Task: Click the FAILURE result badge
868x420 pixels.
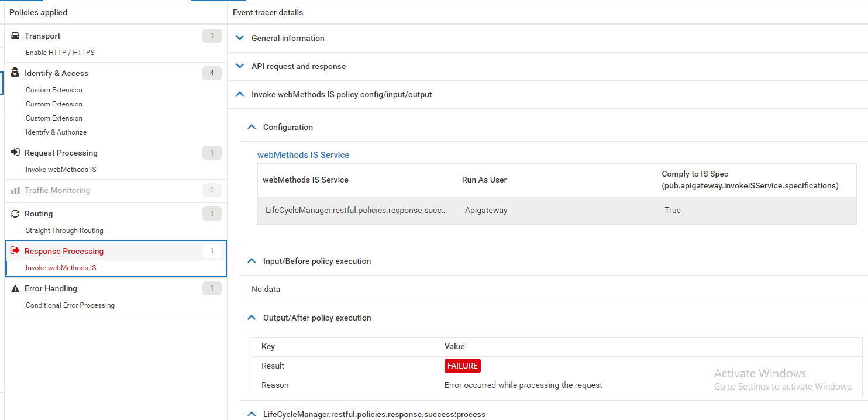Action: (462, 365)
